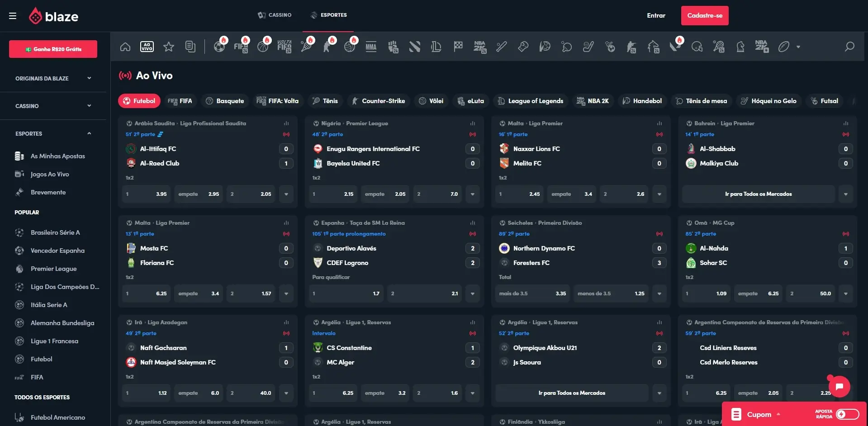
Task: Open statistics icon for Al-Ittifaq match
Action: coord(286,123)
